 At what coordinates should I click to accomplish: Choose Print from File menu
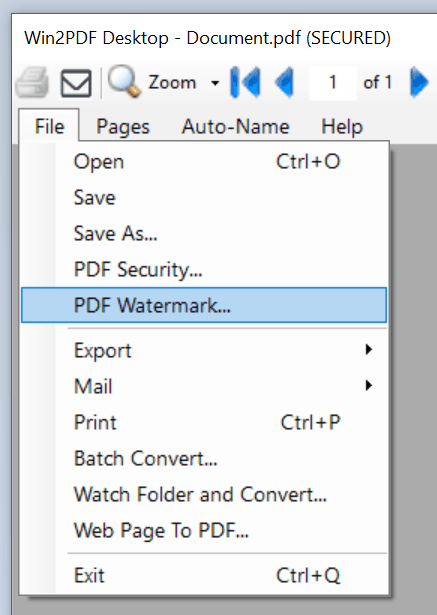click(x=204, y=422)
